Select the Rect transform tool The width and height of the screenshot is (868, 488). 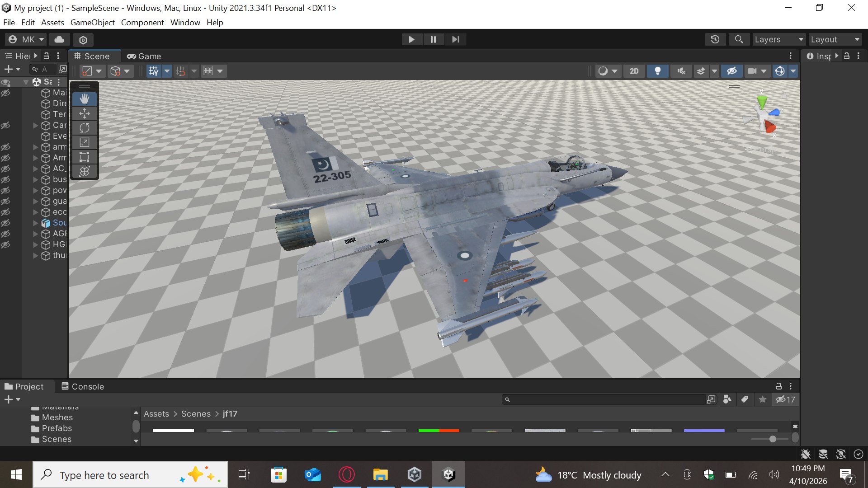(85, 157)
